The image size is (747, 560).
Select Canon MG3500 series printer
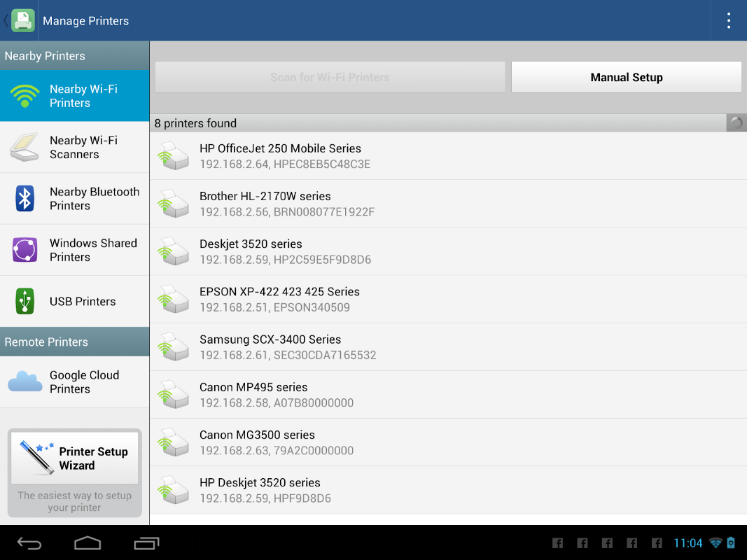[448, 442]
